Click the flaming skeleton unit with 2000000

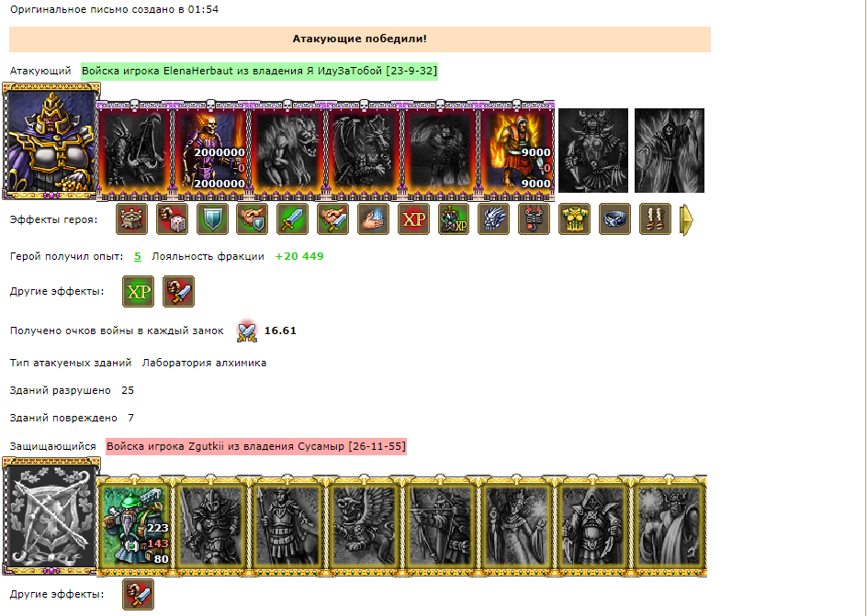click(x=211, y=151)
